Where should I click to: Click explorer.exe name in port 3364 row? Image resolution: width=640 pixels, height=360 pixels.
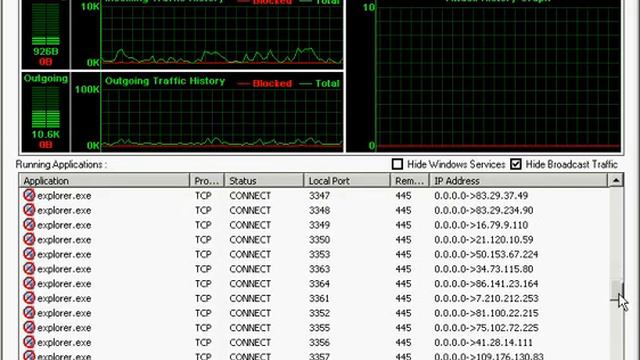[64, 284]
